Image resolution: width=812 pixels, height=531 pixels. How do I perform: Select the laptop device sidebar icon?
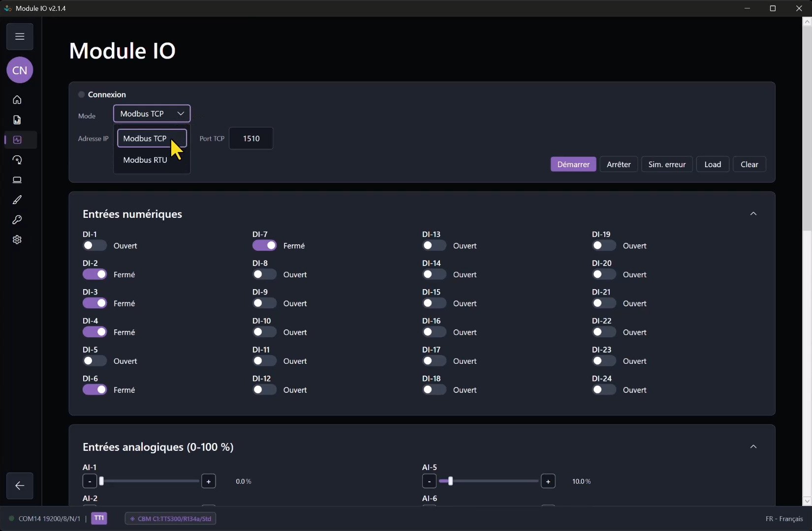pyautogui.click(x=17, y=180)
